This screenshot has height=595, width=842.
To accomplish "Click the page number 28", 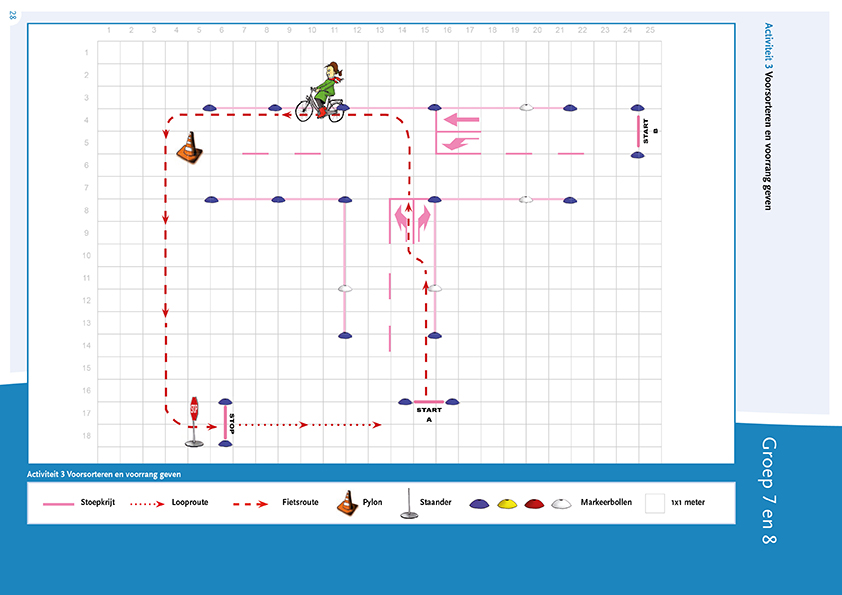I will pyautogui.click(x=13, y=15).
